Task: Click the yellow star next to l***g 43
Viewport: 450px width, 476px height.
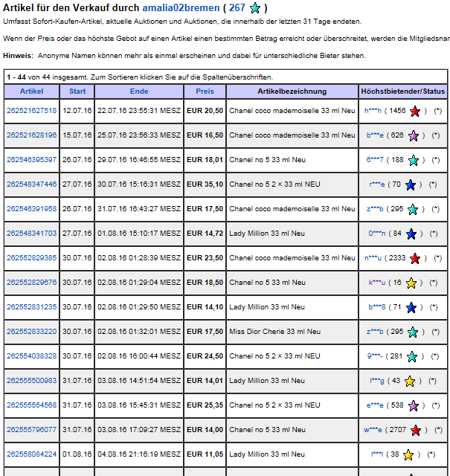Action: pyautogui.click(x=410, y=382)
